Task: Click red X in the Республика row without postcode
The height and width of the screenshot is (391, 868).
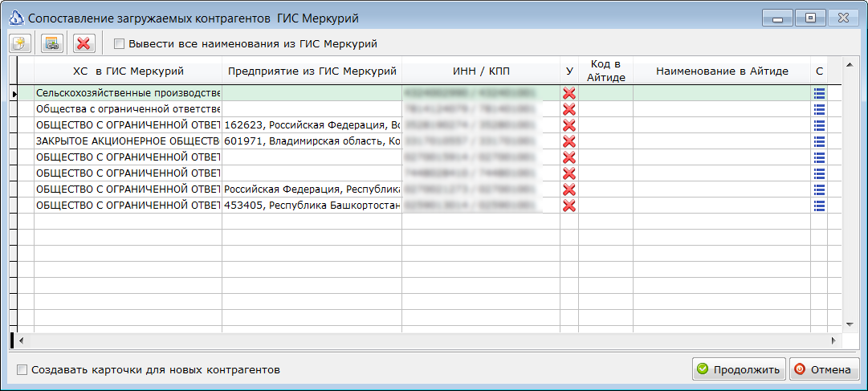Action: pos(569,190)
